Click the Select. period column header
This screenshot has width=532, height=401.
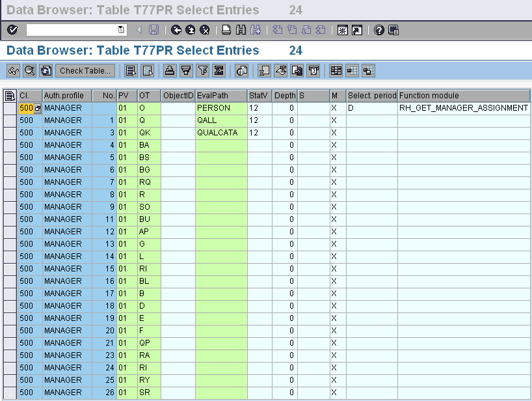[x=372, y=96]
